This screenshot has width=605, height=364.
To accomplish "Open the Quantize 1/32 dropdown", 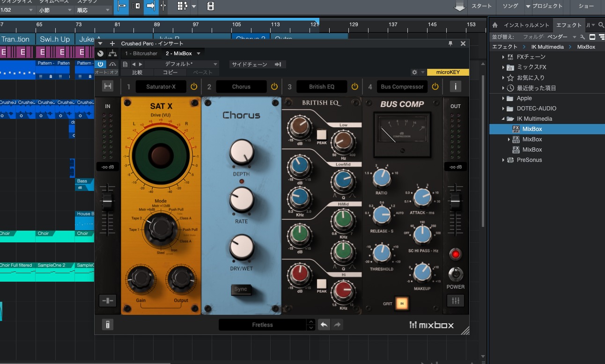I will pos(18,10).
